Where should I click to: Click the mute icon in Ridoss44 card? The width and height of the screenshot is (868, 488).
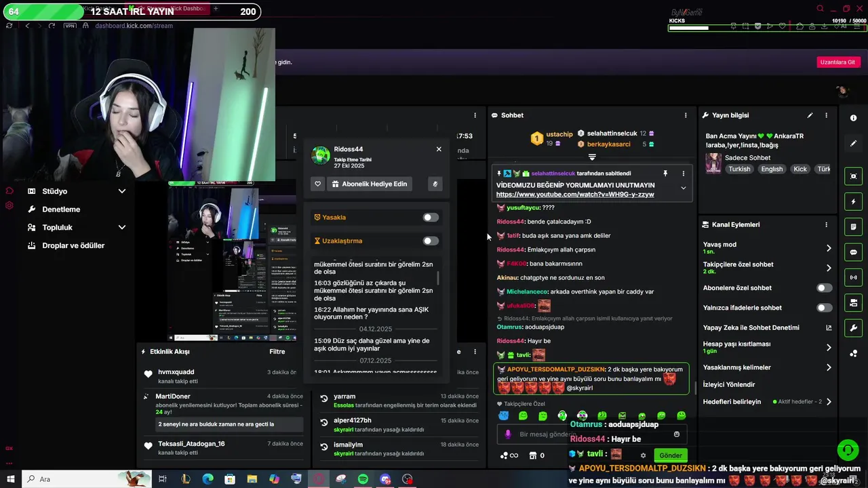click(x=435, y=184)
